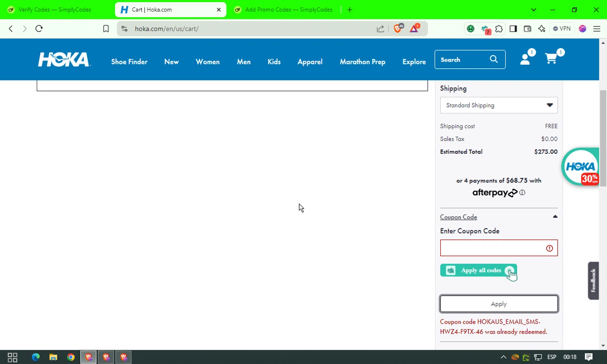The height and width of the screenshot is (364, 607).
Task: Open the Explore menu
Action: click(414, 62)
